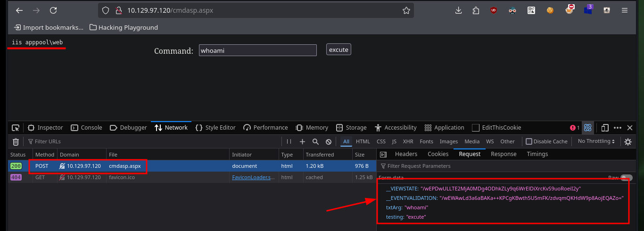Show the Response tab
Image resolution: width=644 pixels, height=231 pixels.
[x=504, y=154]
